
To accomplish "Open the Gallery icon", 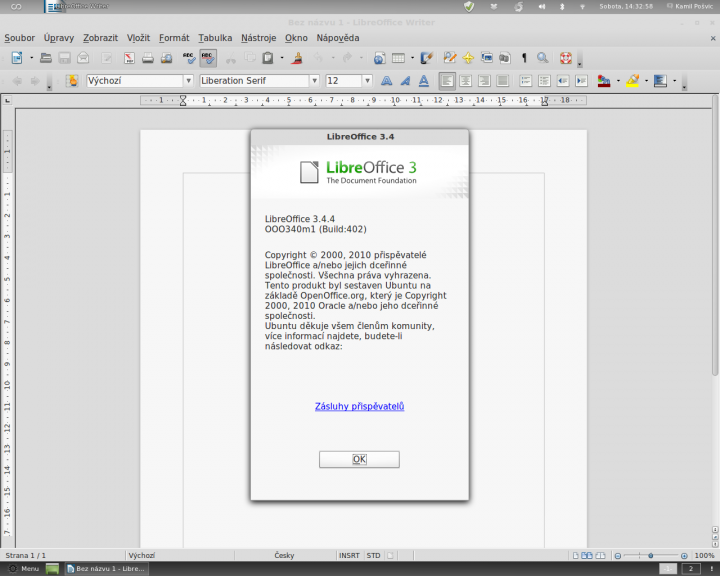I will click(x=486, y=58).
